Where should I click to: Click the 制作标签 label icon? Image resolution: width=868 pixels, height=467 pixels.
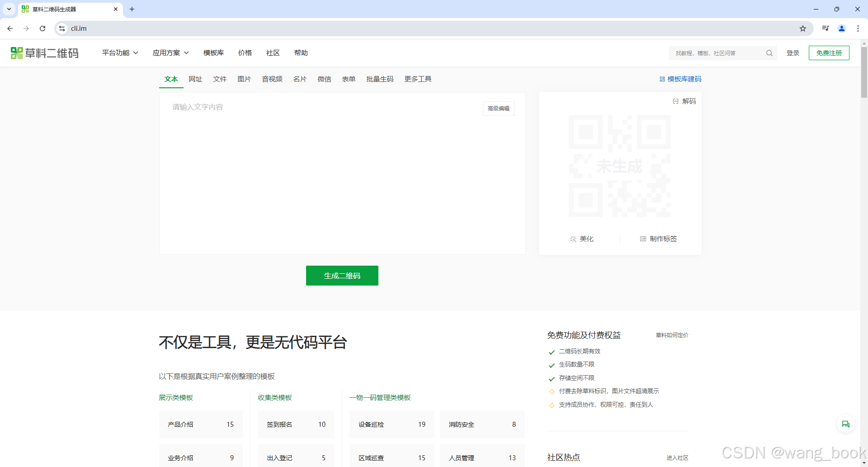coord(643,239)
